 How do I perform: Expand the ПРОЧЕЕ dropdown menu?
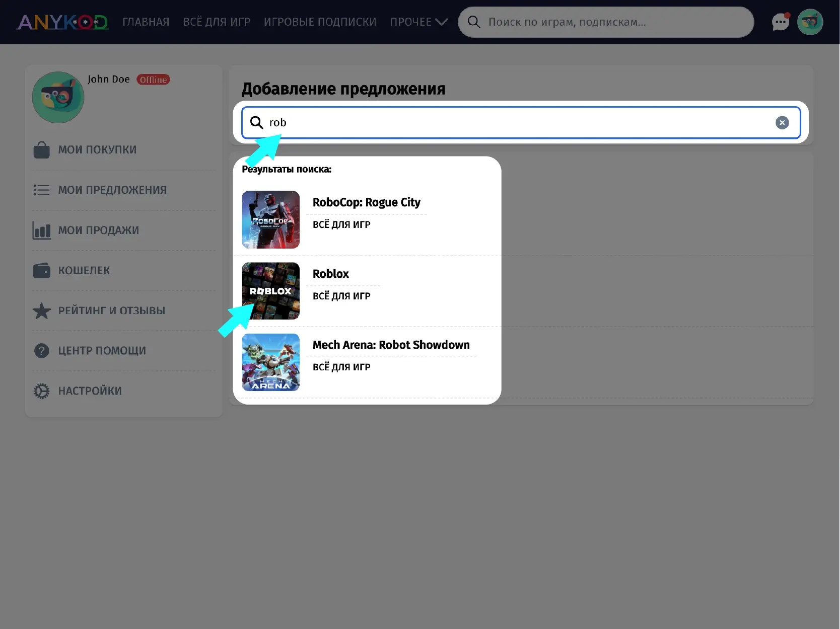coord(418,22)
